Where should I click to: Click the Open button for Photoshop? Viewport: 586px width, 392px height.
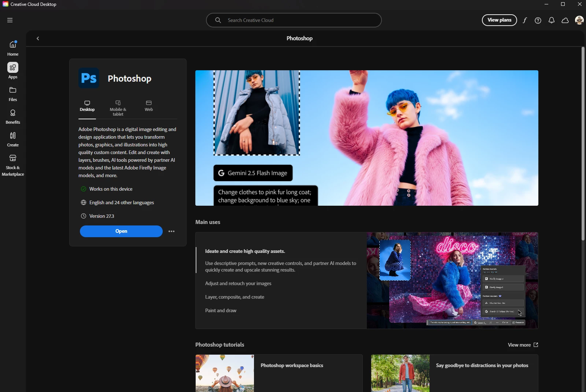(121, 231)
